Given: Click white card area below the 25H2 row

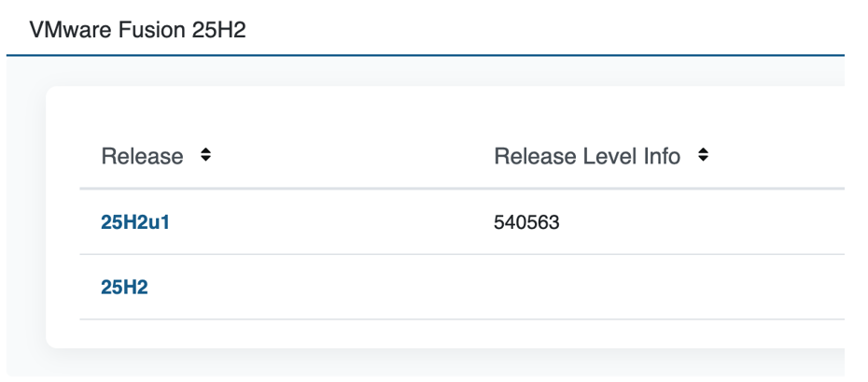Looking at the screenshot, I should coord(420,333).
